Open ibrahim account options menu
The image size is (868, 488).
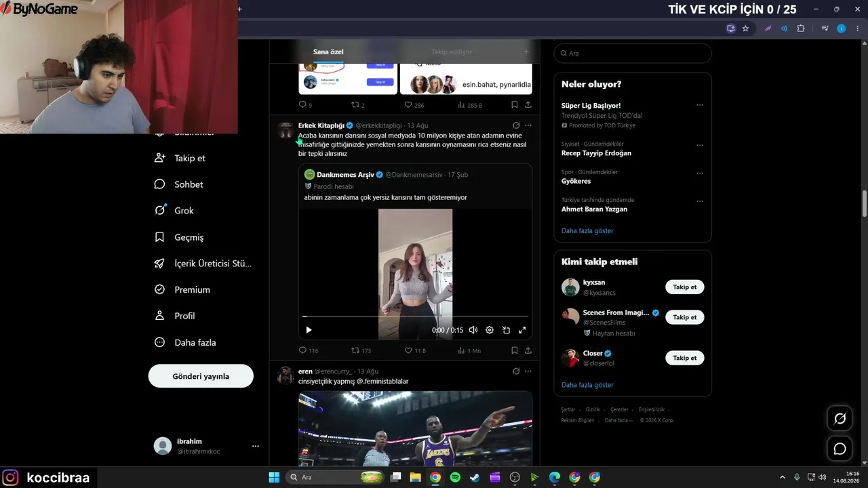click(x=256, y=446)
